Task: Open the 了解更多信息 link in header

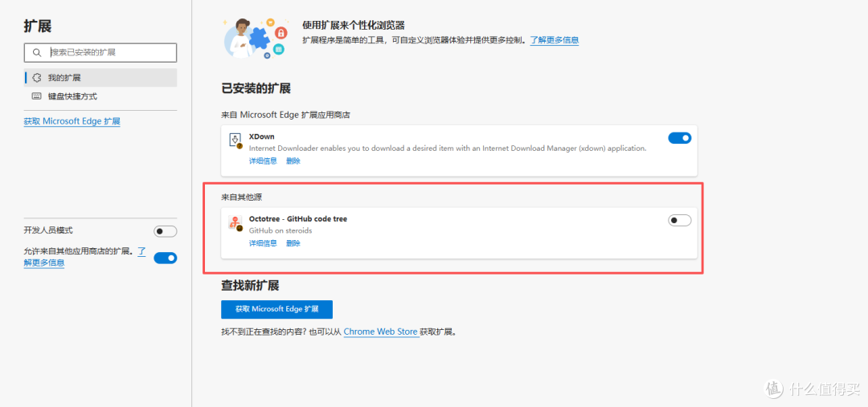Action: (x=554, y=40)
